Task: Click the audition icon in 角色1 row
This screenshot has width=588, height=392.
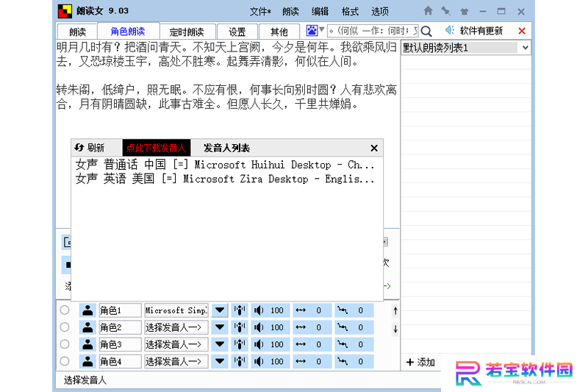Action: coord(240,310)
